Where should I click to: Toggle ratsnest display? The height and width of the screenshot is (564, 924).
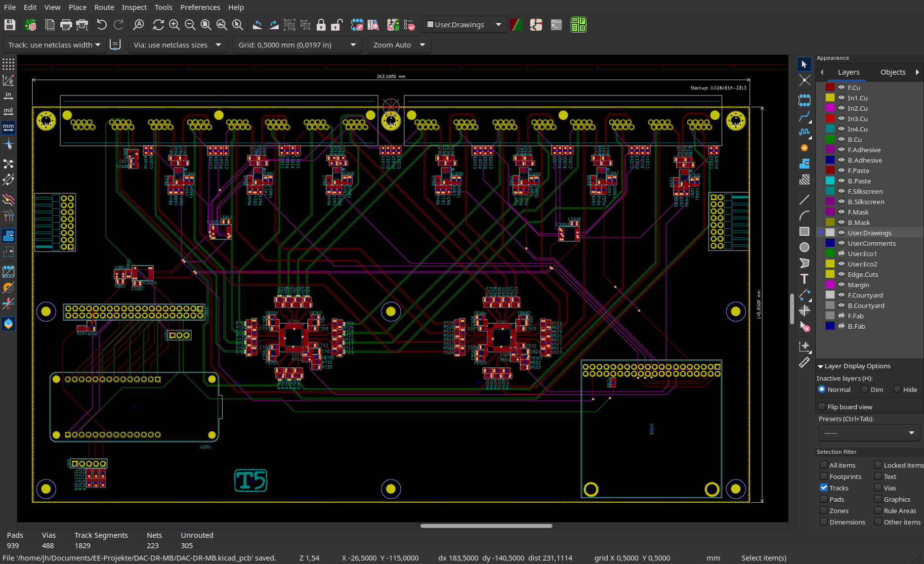(x=8, y=164)
